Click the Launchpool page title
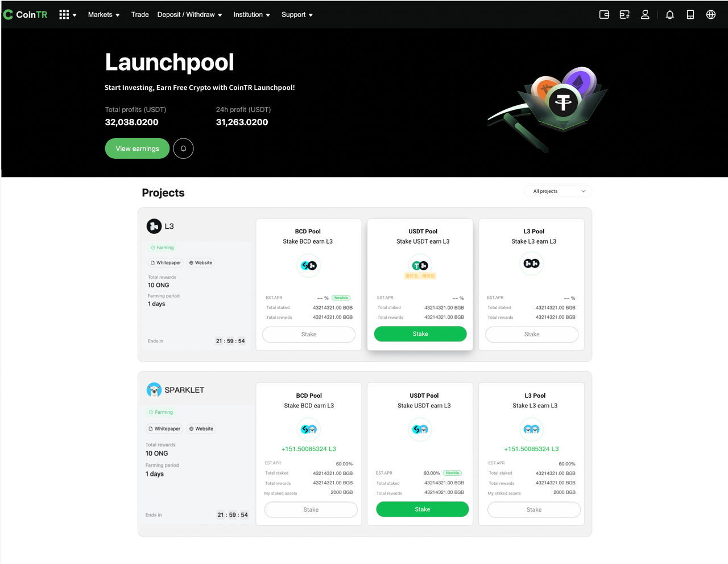 [169, 63]
